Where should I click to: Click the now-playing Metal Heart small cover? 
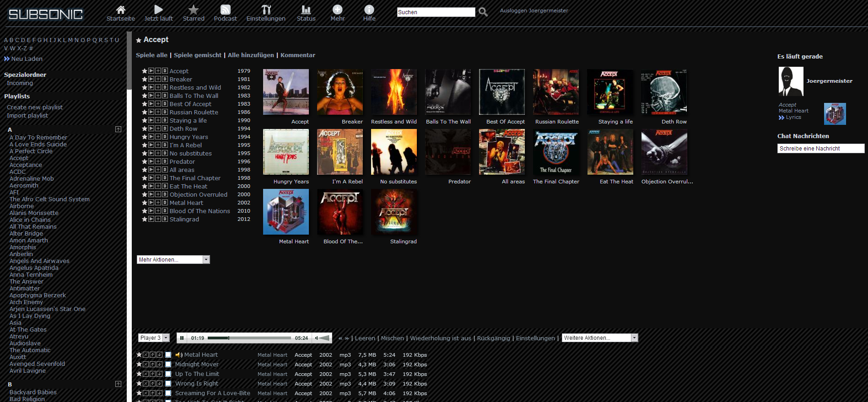[835, 114]
